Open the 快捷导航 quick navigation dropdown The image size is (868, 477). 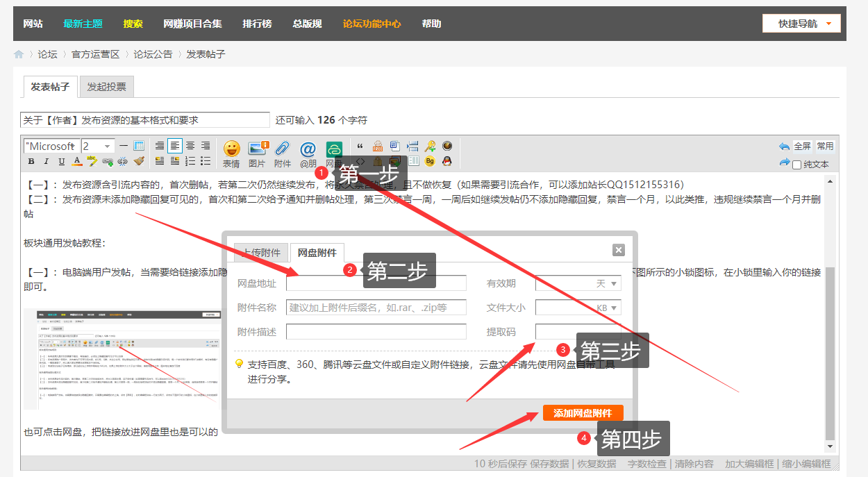801,24
